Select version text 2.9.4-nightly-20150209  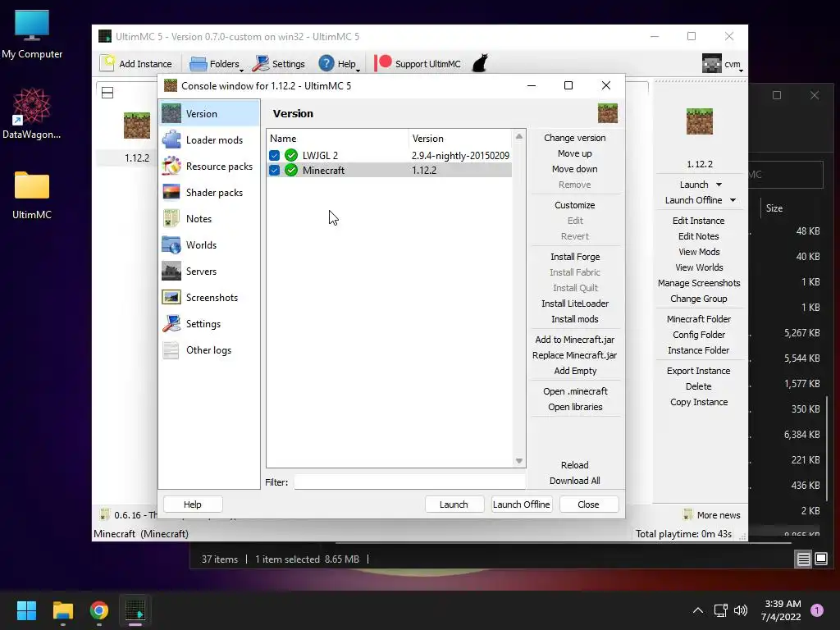point(460,155)
